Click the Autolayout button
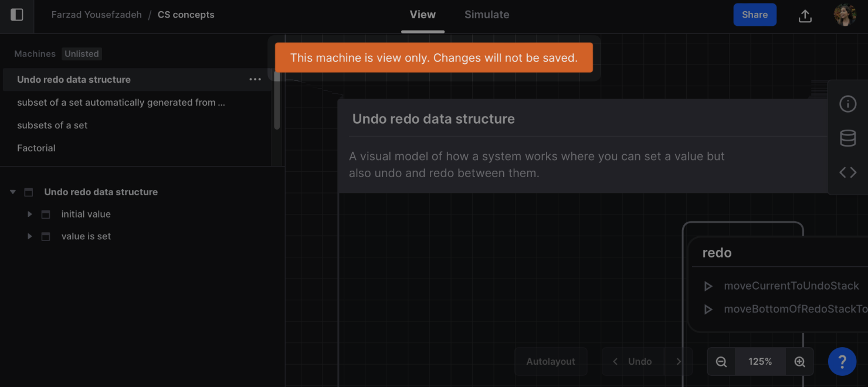The width and height of the screenshot is (868, 387). coord(550,362)
